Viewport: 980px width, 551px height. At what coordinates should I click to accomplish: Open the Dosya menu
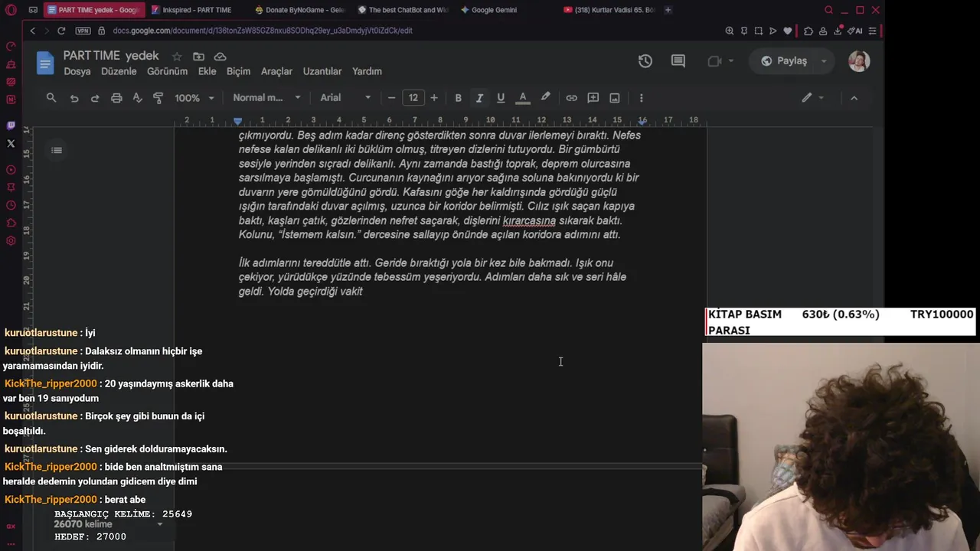coord(77,71)
